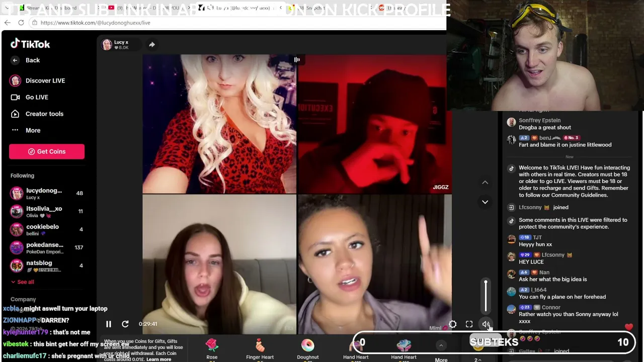Click the Get Coins button
The width and height of the screenshot is (644, 362).
(47, 151)
